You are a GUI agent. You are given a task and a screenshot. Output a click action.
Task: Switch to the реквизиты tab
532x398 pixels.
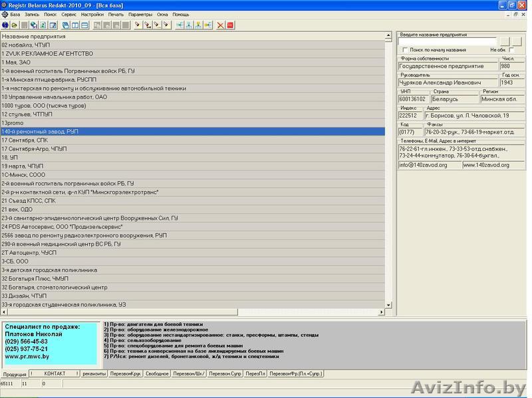click(x=94, y=374)
